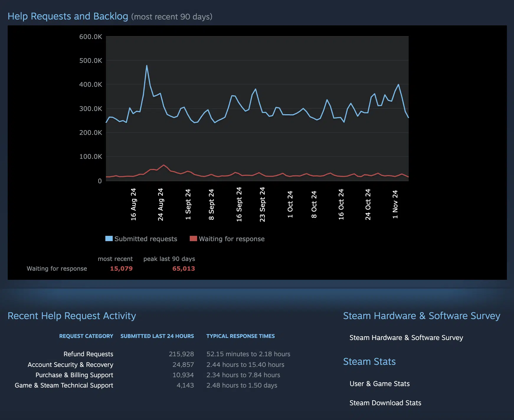Viewport: 514px width, 420px height.
Task: Go to Steam Download Stats
Action: click(385, 403)
